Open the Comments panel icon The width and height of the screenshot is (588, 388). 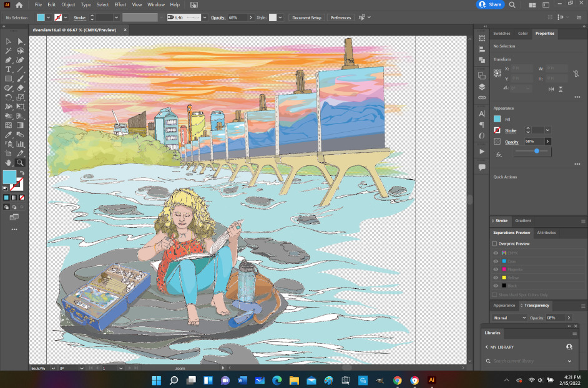point(482,167)
